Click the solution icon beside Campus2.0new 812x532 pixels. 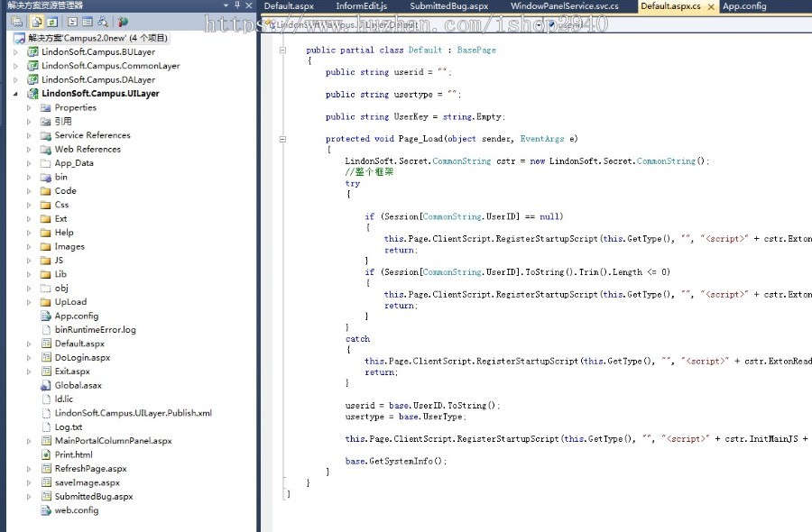click(19, 38)
